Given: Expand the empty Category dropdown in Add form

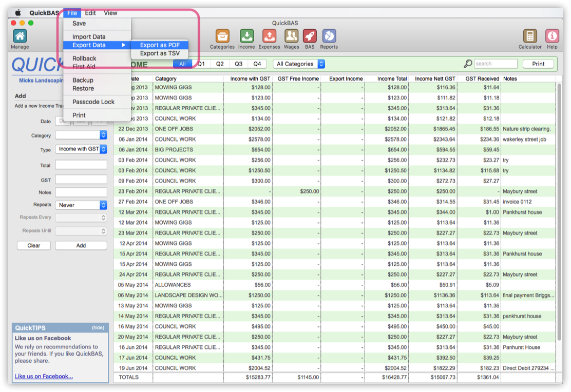Looking at the screenshot, I should (x=81, y=135).
